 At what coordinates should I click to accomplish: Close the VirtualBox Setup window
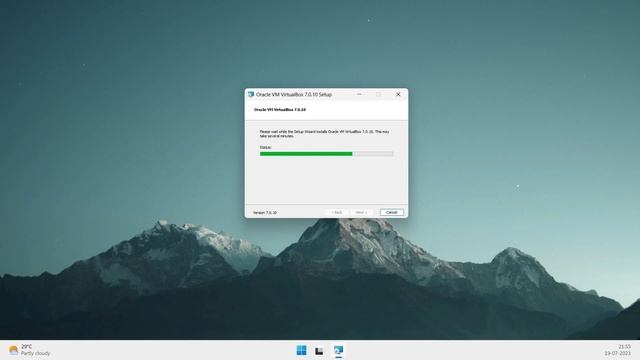398,94
